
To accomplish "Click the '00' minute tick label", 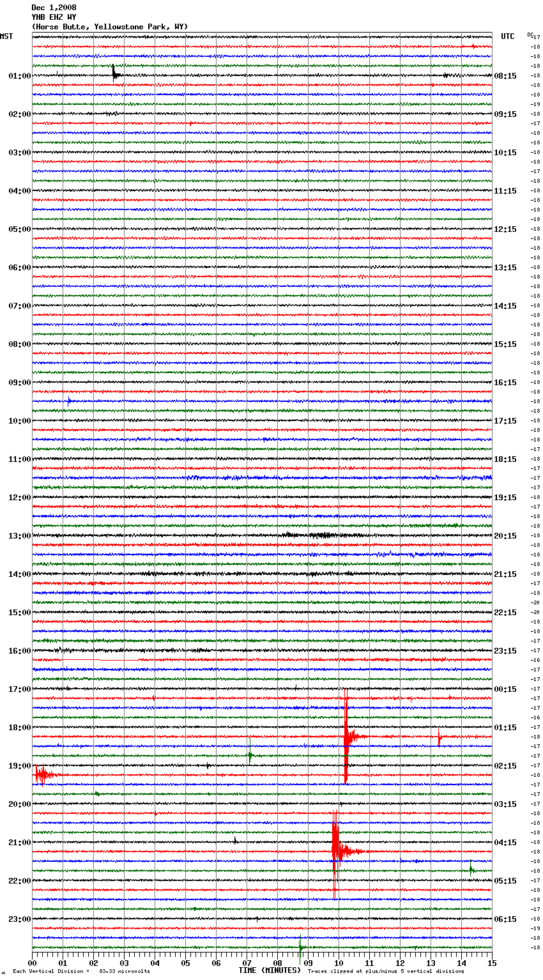I will [33, 963].
